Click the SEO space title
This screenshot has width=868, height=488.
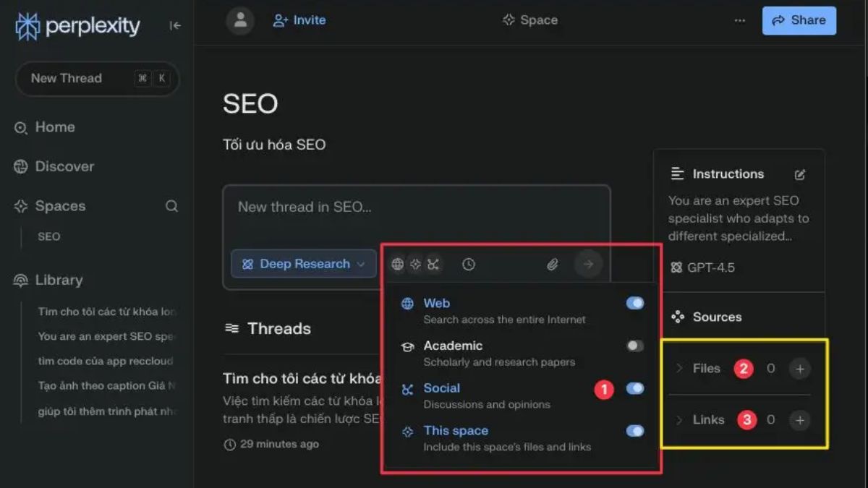[250, 104]
